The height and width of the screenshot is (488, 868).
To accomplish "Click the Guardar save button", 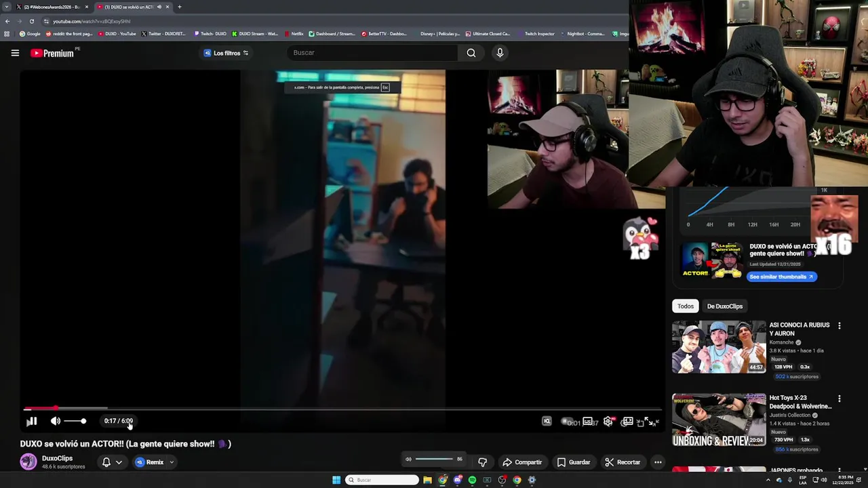I will [573, 462].
